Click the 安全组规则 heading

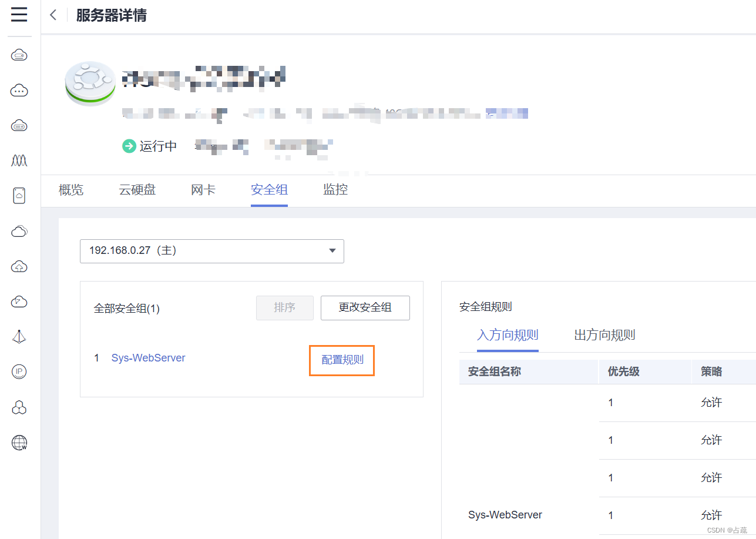[x=486, y=307]
